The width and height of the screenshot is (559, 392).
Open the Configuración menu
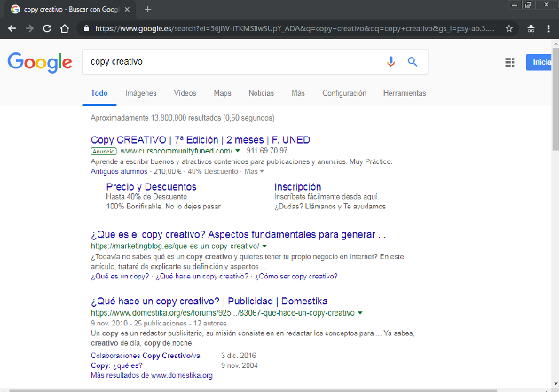[x=344, y=93]
